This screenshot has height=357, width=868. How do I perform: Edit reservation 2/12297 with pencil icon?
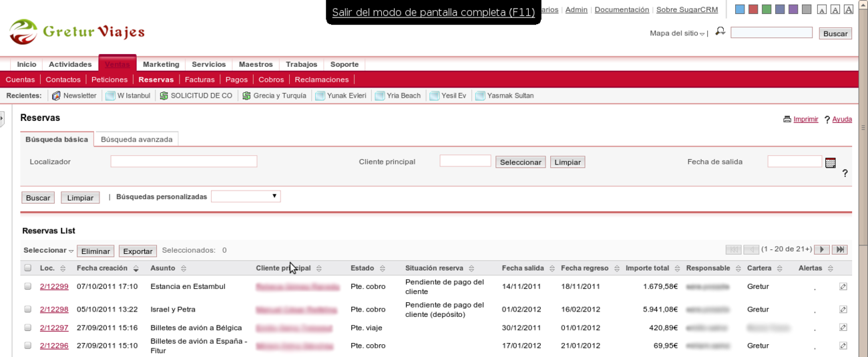(843, 328)
